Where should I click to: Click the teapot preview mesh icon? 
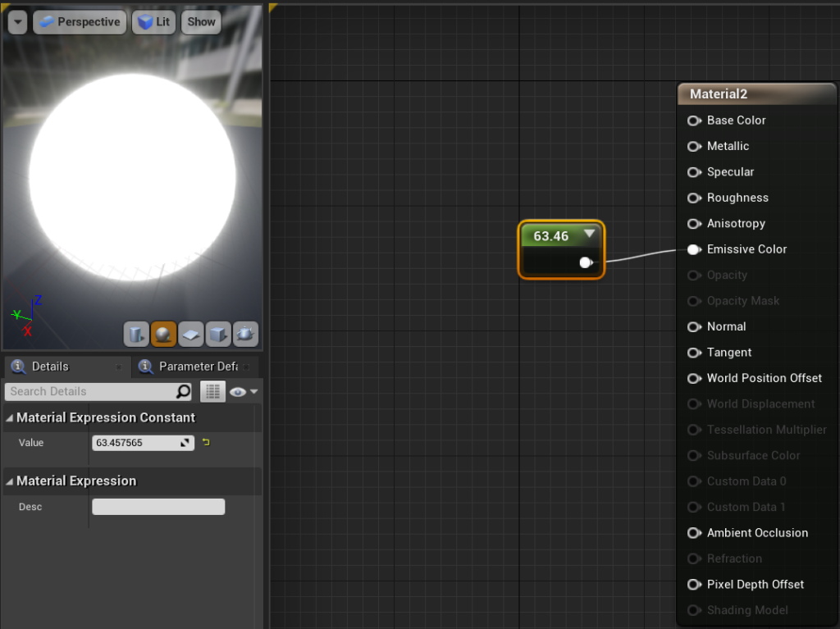click(x=245, y=334)
